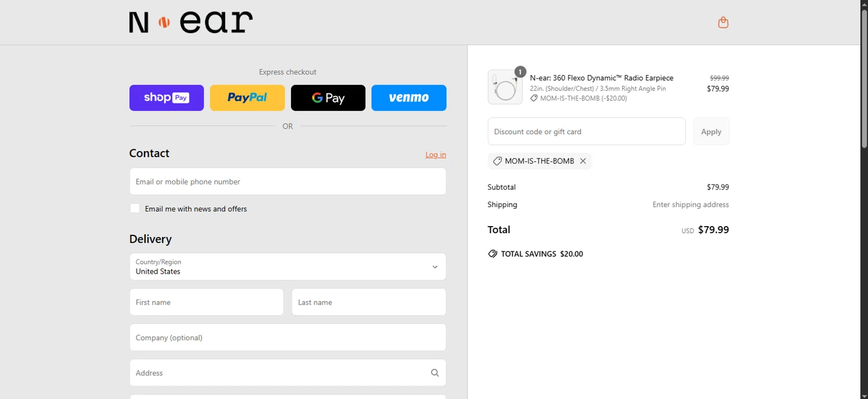Click the USD $79.99 total amount

click(x=705, y=230)
